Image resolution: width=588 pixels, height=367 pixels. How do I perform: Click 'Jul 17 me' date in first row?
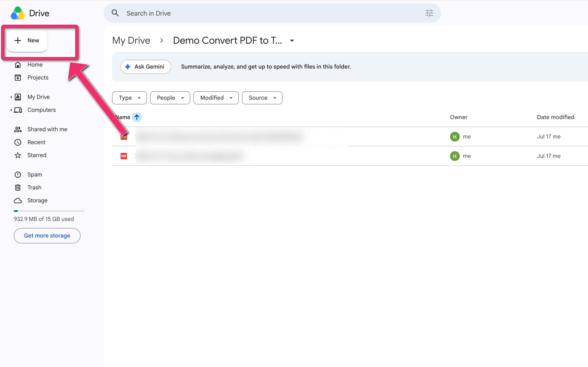click(x=549, y=137)
